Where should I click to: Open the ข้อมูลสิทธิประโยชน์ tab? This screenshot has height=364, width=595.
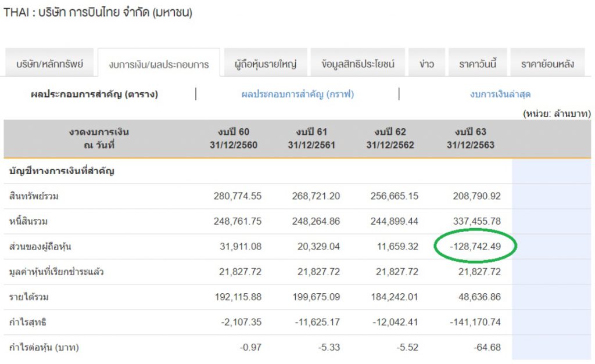[357, 63]
